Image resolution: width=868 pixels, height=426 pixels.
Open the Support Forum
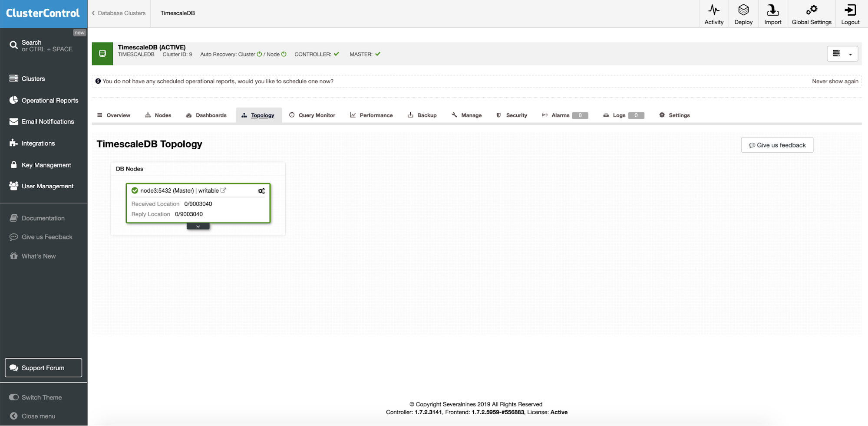tap(43, 367)
